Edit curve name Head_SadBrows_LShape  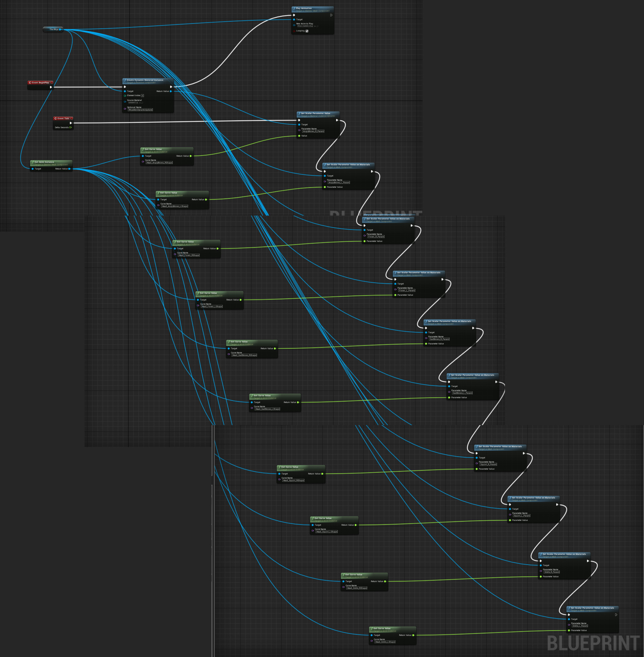267,409
